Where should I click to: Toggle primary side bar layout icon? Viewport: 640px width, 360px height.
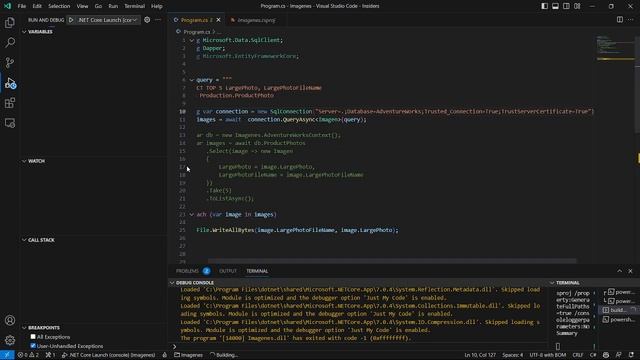pyautogui.click(x=544, y=6)
